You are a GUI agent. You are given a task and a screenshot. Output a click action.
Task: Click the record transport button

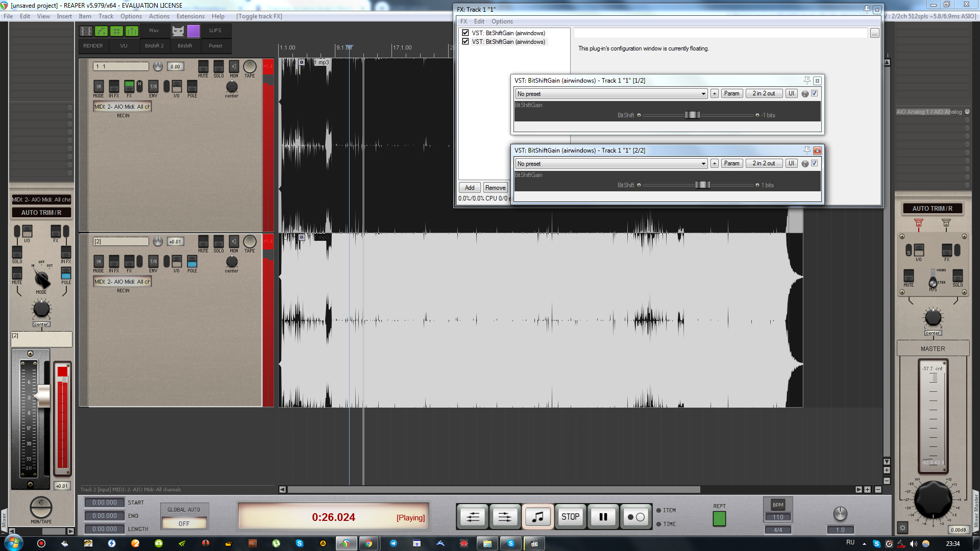click(x=635, y=517)
